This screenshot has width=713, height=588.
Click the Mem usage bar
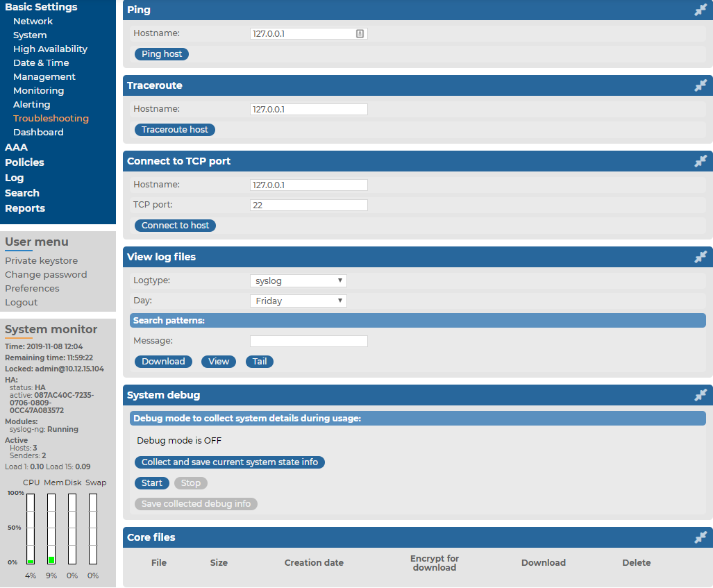(51, 529)
